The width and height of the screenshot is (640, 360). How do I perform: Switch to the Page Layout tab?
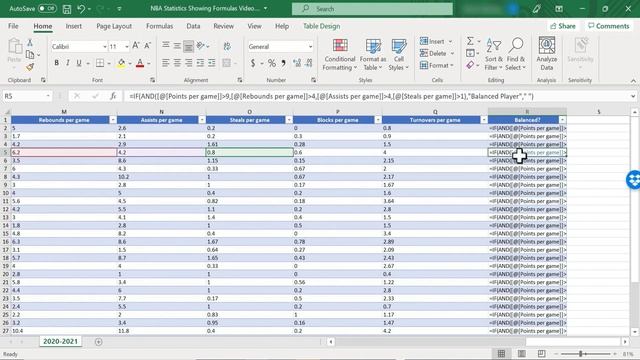[x=114, y=26]
